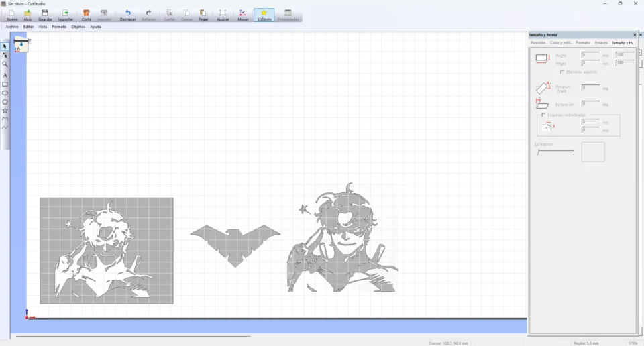Switch to the Enlaces tab
Image resolution: width=644 pixels, height=346 pixels.
(x=601, y=43)
